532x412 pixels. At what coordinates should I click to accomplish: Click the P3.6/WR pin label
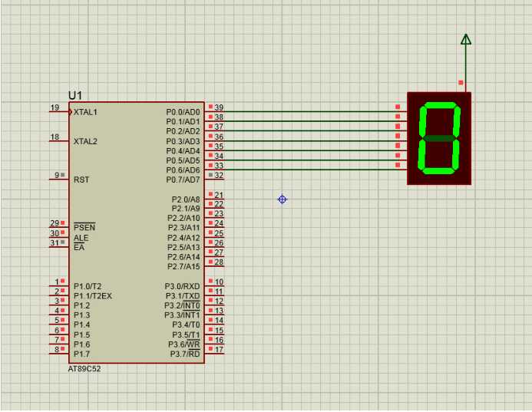click(x=184, y=344)
